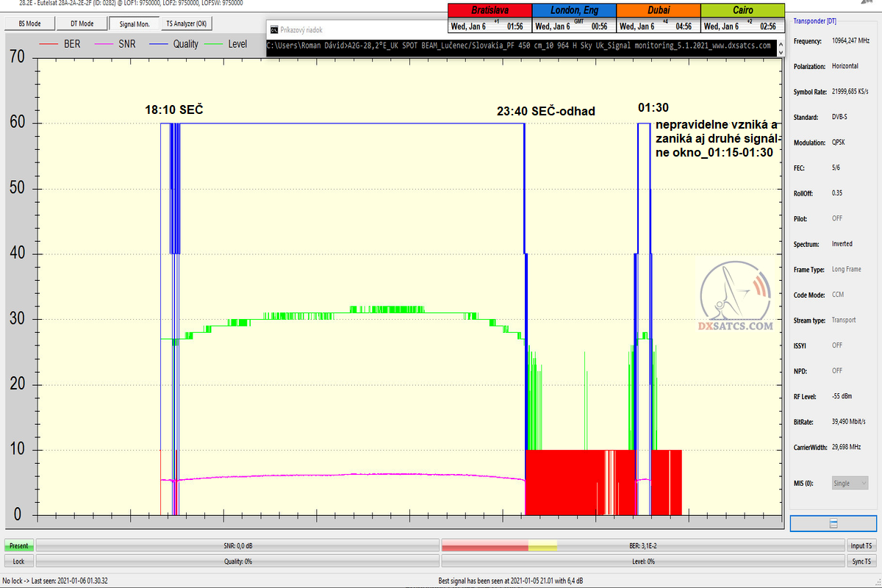Viewport: 882px width, 588px height.
Task: Toggle the Lock indicator button
Action: coord(19,561)
